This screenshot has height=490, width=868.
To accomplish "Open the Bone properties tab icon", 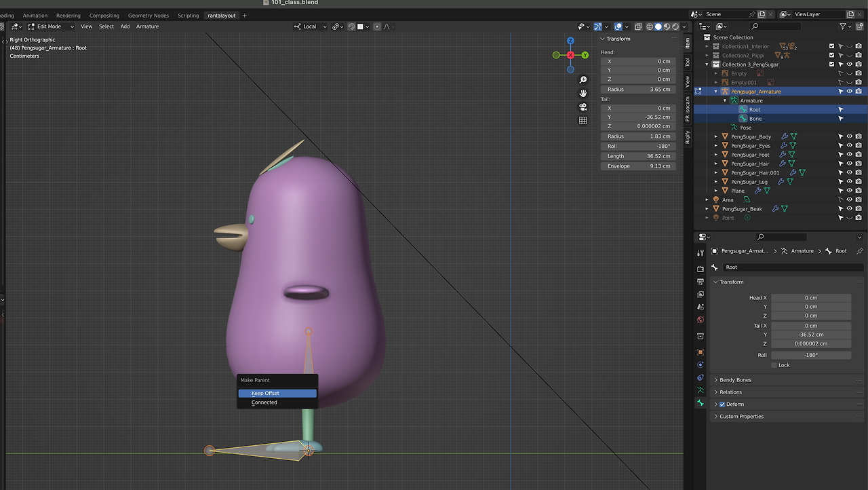I will coord(701,402).
